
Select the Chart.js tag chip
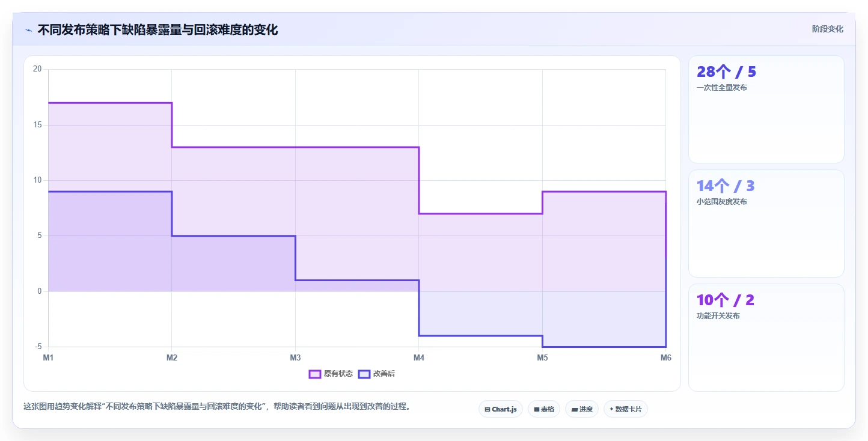tap(501, 409)
